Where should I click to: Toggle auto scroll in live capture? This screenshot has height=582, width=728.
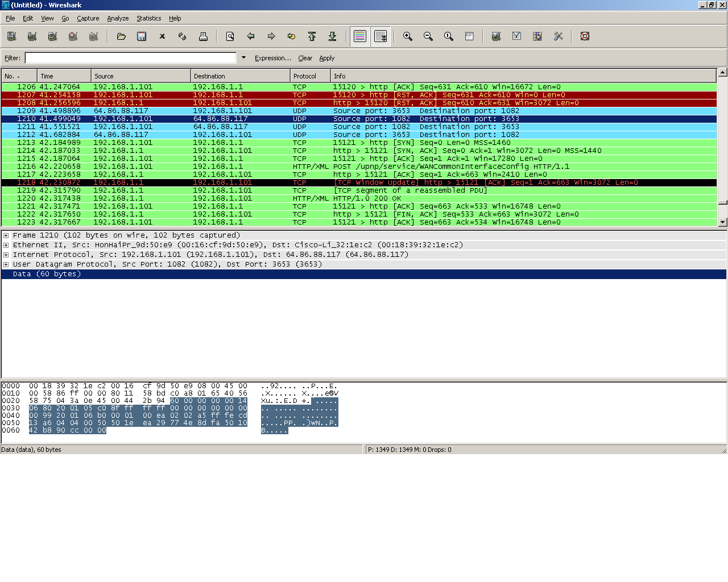click(380, 36)
